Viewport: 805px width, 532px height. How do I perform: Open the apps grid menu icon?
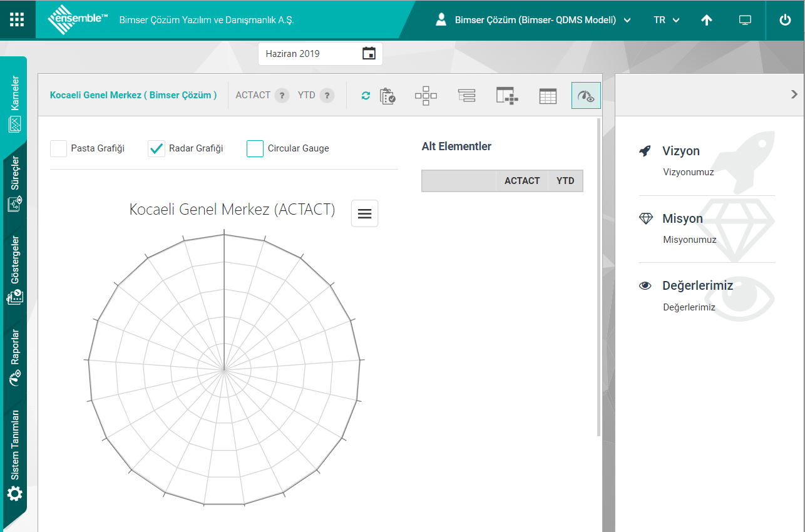(x=17, y=19)
